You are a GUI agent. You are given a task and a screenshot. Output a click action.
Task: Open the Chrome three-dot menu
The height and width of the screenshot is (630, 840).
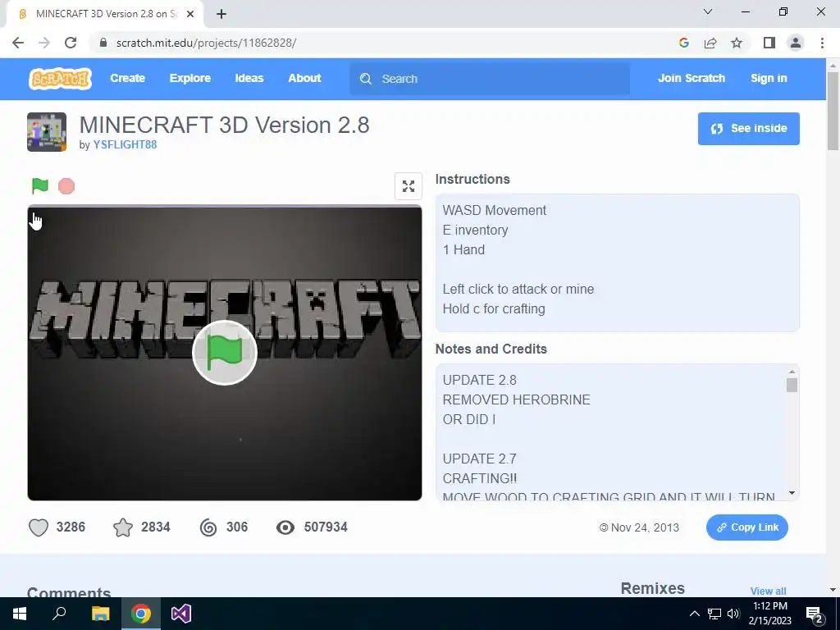tap(822, 43)
